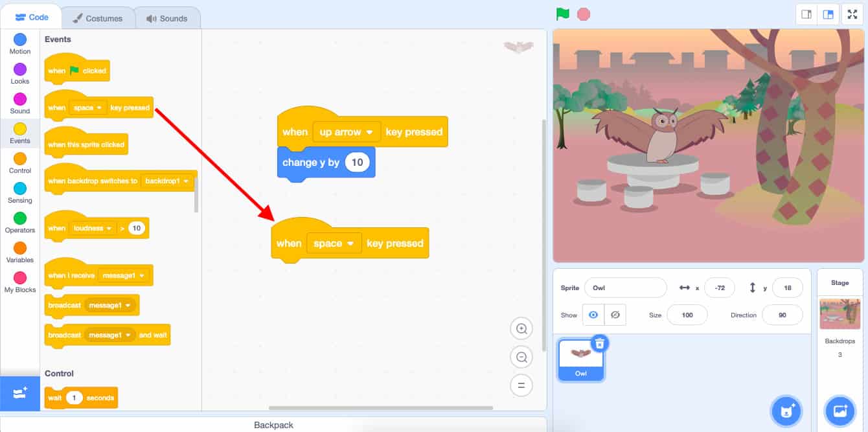Click the Events heading in palette
The height and width of the screenshot is (432, 868).
(58, 40)
